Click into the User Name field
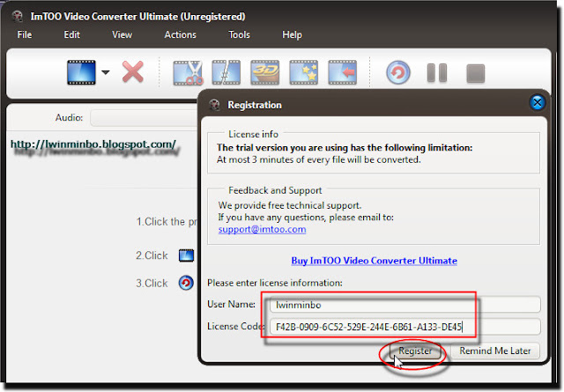 pos(405,305)
